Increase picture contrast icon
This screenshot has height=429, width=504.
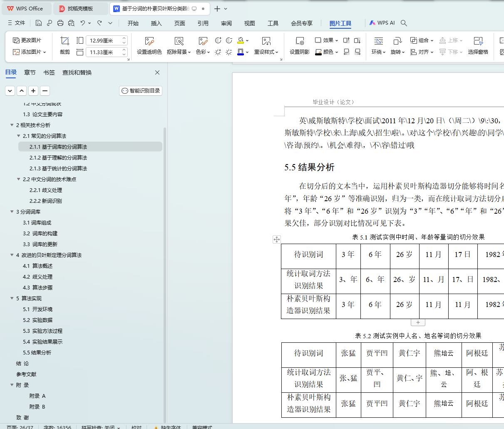coord(218,40)
